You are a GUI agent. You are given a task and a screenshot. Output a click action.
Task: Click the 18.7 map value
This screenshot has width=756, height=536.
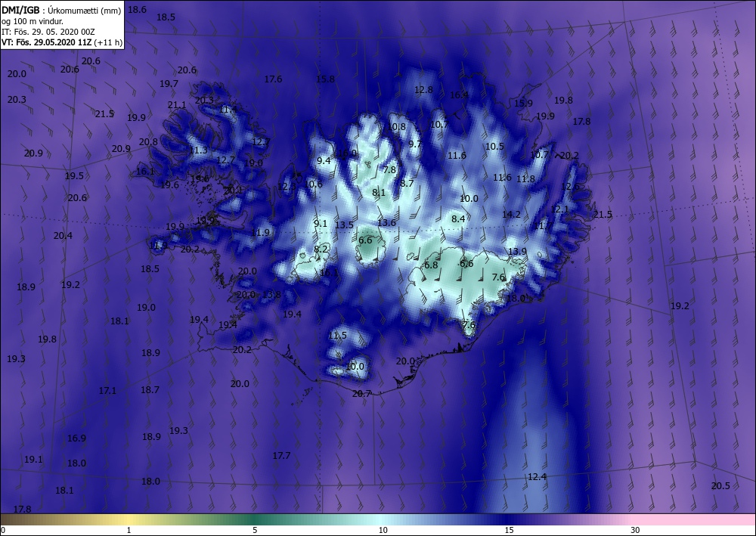pyautogui.click(x=150, y=390)
